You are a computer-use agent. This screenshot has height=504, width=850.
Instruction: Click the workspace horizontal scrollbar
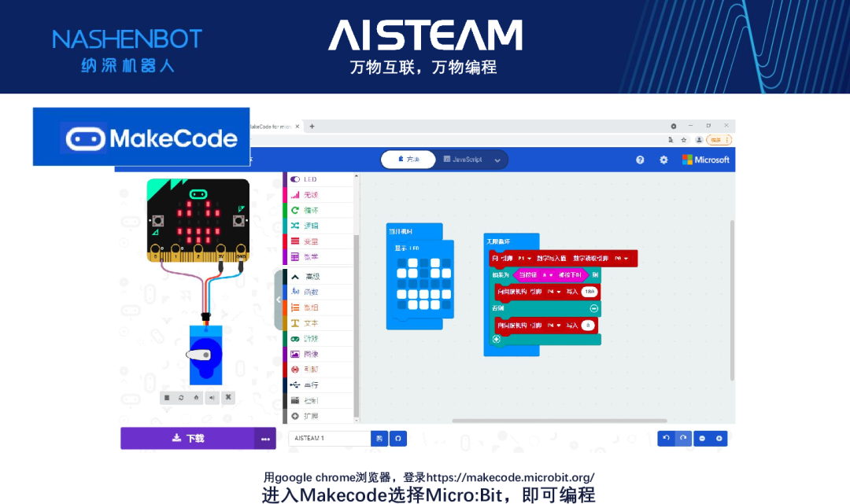tap(560, 420)
